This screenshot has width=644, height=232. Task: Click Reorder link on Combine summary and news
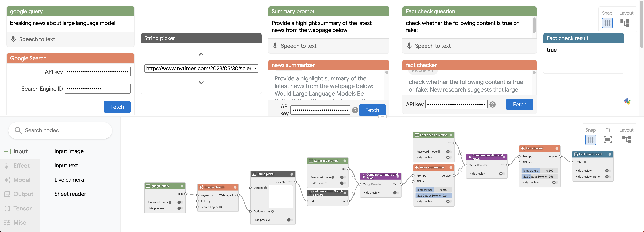pyautogui.click(x=376, y=184)
